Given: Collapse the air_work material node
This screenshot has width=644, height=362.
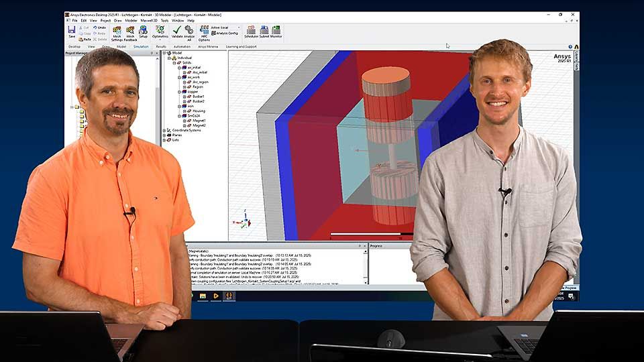Looking at the screenshot, I should [180, 77].
